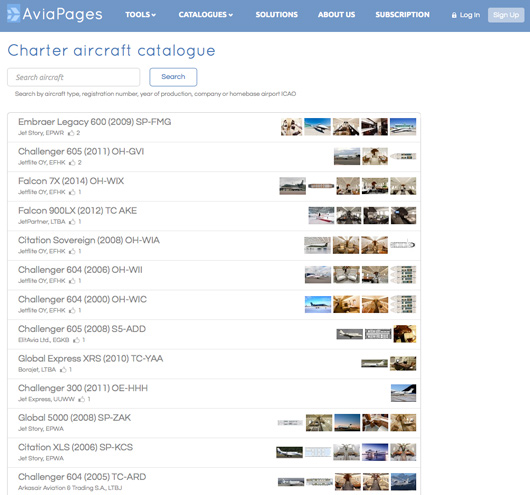Click thumbs-up icon for Challenger 605 OH-GVI

tap(72, 163)
